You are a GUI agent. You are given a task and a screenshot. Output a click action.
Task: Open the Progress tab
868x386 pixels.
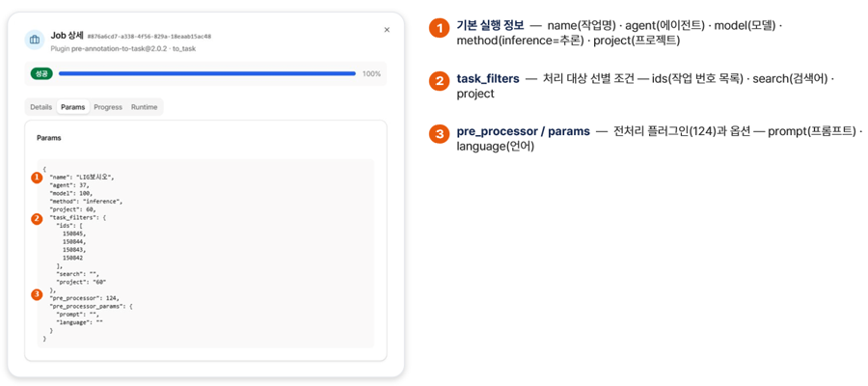coord(108,107)
